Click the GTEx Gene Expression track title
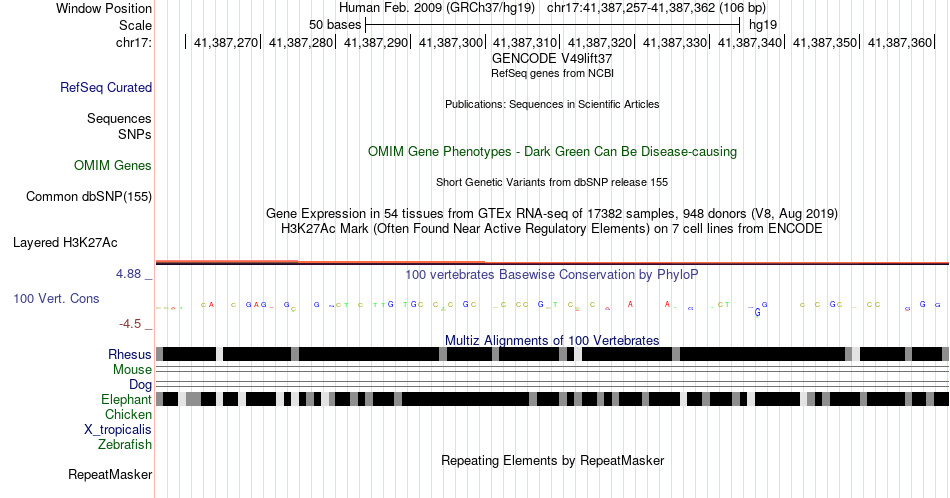The image size is (950, 498). [552, 213]
